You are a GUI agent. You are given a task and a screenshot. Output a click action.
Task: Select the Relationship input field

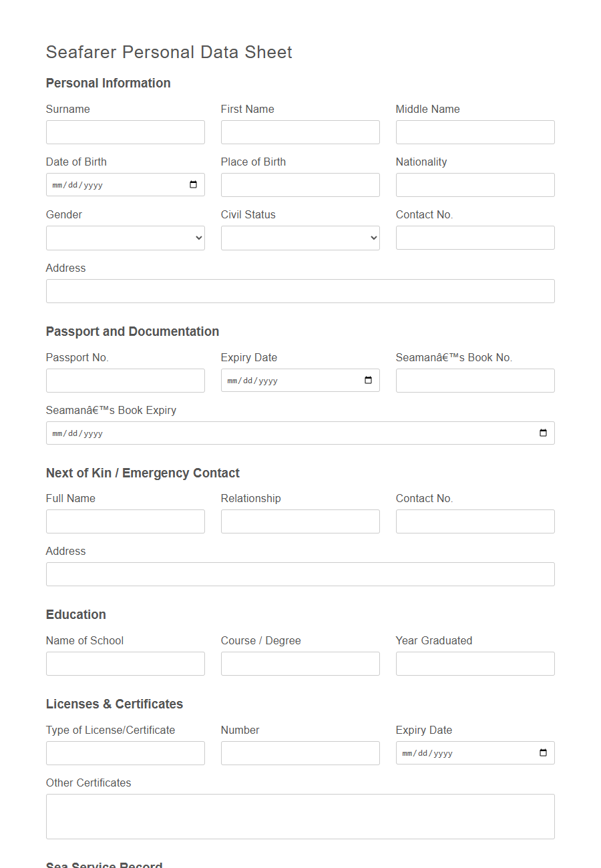300,521
